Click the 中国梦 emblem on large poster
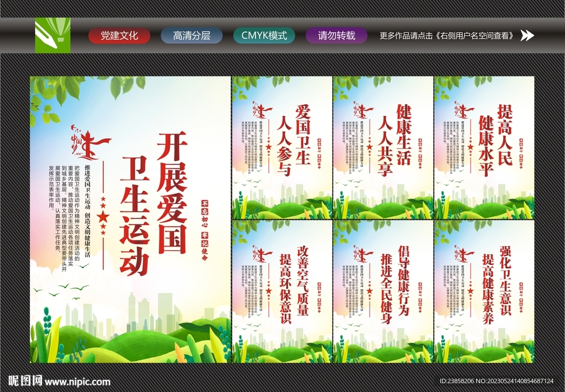565x392 pixels. [x=90, y=142]
